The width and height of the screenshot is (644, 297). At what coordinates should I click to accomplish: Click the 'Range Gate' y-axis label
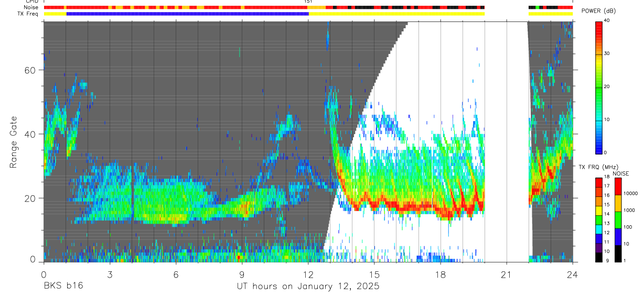click(x=13, y=142)
